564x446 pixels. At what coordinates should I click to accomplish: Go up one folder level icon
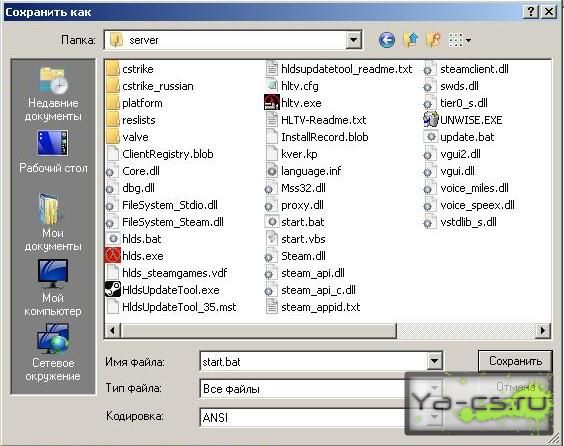(x=411, y=40)
